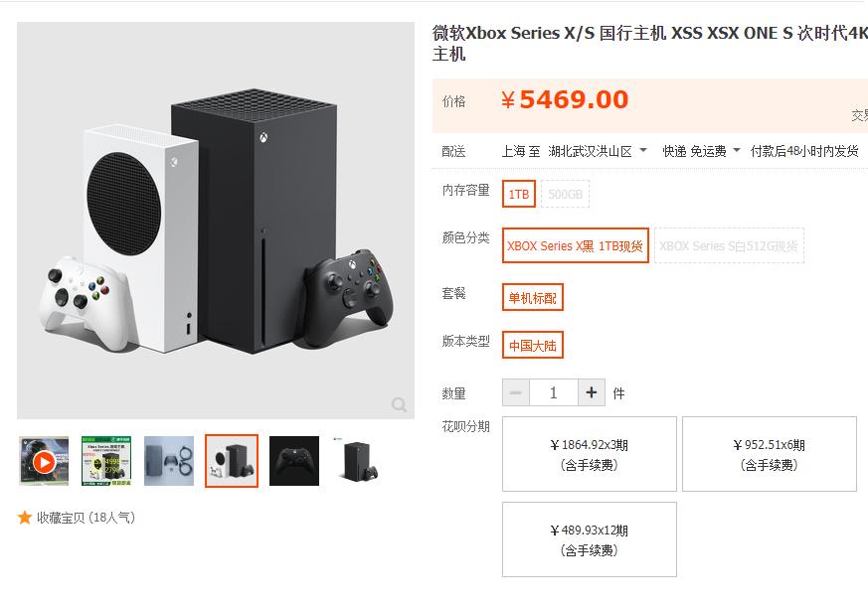
Task: Select the black controller thumbnail
Action: (x=292, y=463)
